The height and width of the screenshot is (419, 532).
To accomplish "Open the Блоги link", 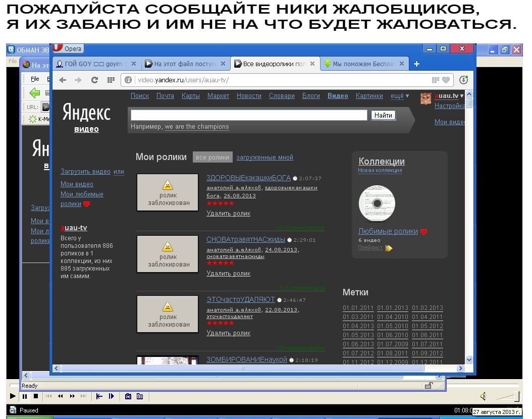I will (311, 96).
